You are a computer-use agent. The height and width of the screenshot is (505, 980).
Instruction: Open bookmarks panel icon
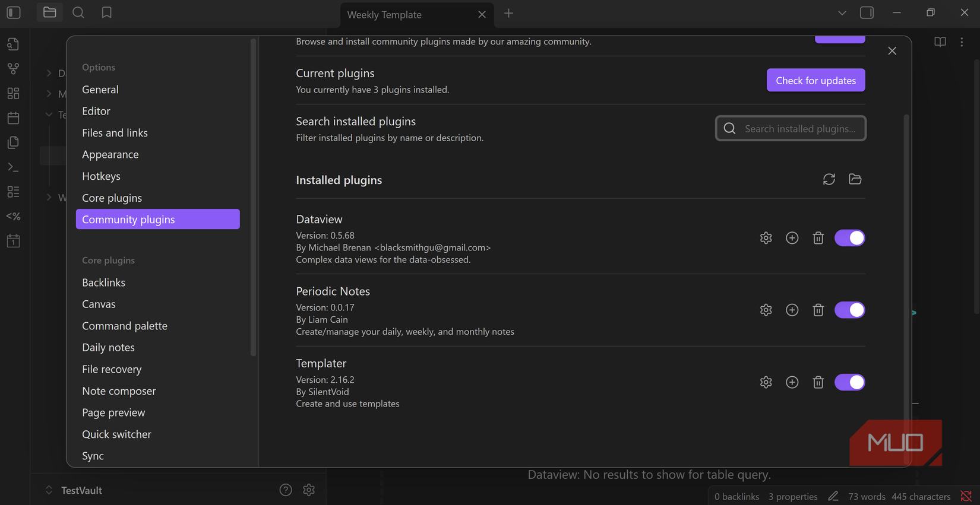[107, 12]
